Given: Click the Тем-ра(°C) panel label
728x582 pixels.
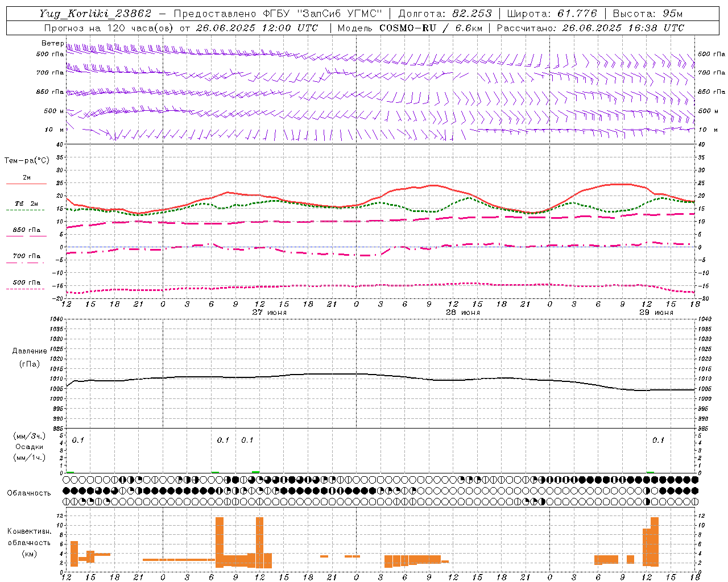Looking at the screenshot, I should (27, 161).
